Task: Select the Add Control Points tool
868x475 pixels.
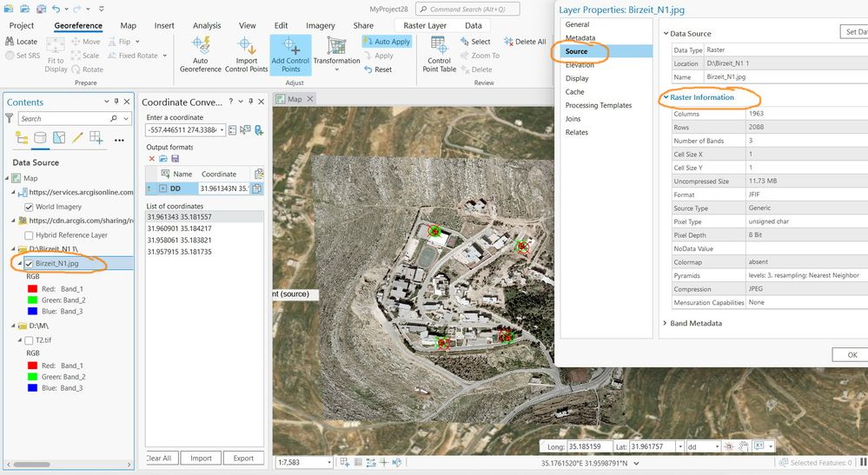Action: point(290,55)
